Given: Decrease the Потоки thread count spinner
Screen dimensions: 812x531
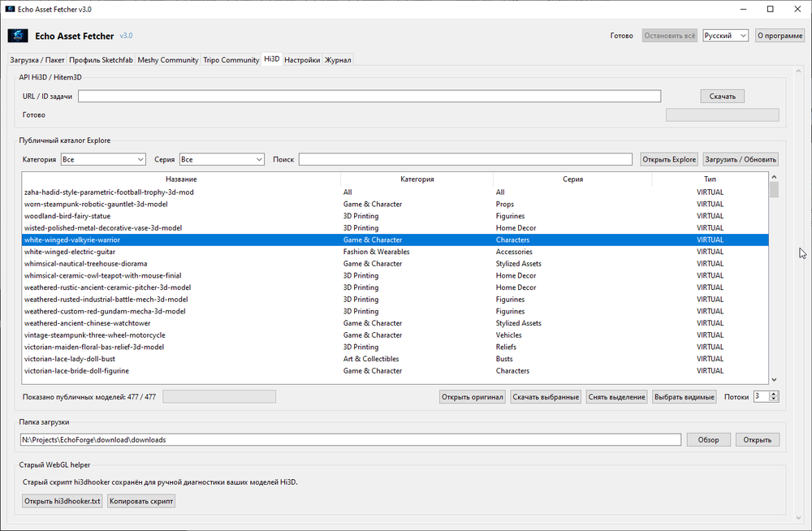Looking at the screenshot, I should pos(774,399).
